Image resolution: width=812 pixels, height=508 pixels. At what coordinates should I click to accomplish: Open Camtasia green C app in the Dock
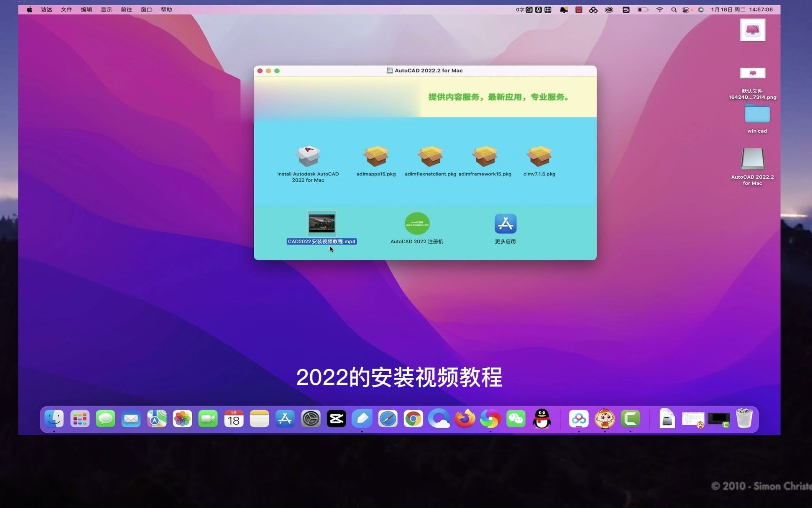pyautogui.click(x=630, y=419)
